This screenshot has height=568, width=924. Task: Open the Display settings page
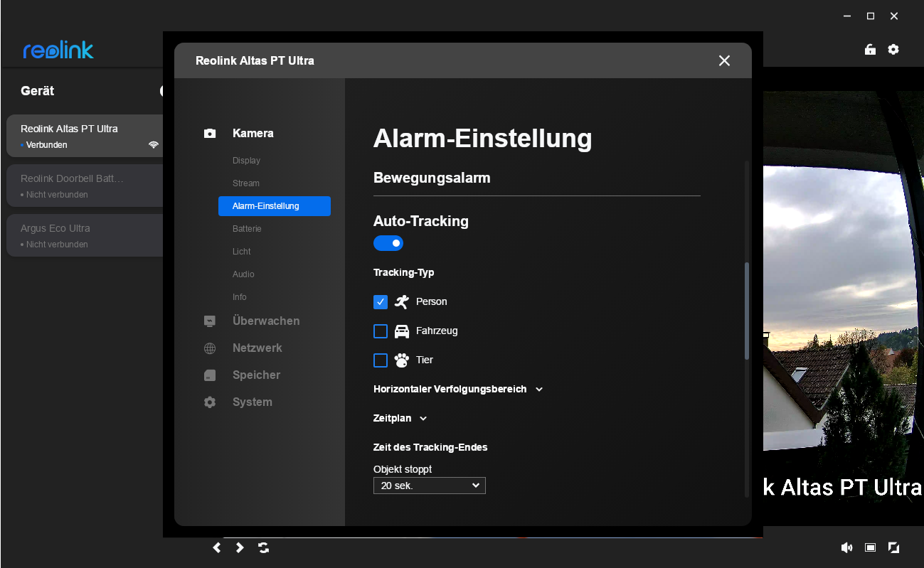(x=246, y=161)
